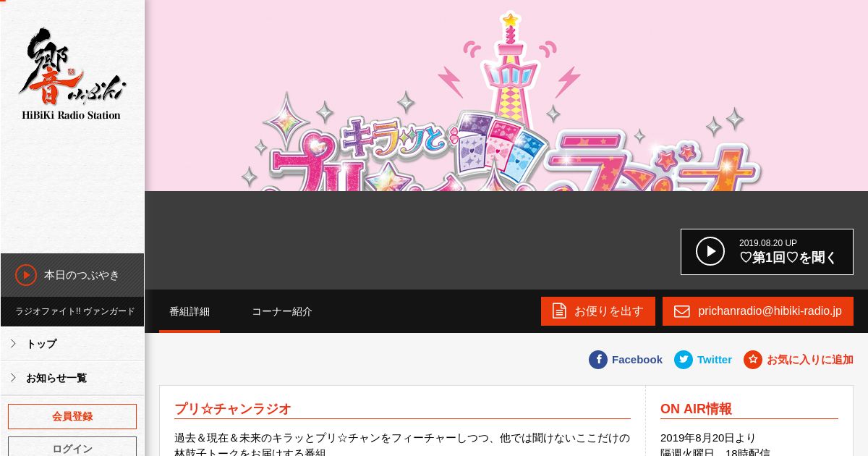
Task: Click the envelope icon beside the email address
Action: 682,311
